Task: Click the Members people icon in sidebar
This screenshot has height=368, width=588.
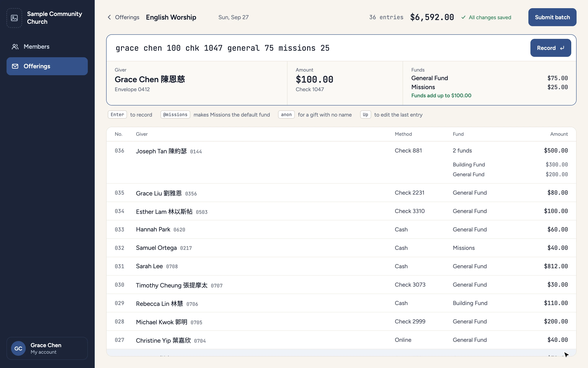Action: [x=15, y=47]
